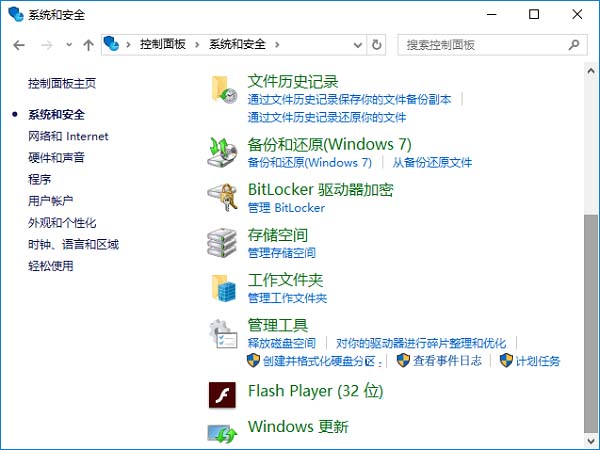Click 通过文件历史记录还原你的文件 link

[327, 117]
